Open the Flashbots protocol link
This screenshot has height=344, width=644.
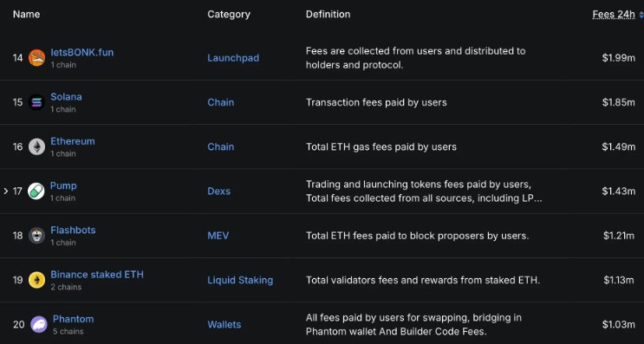coord(73,230)
